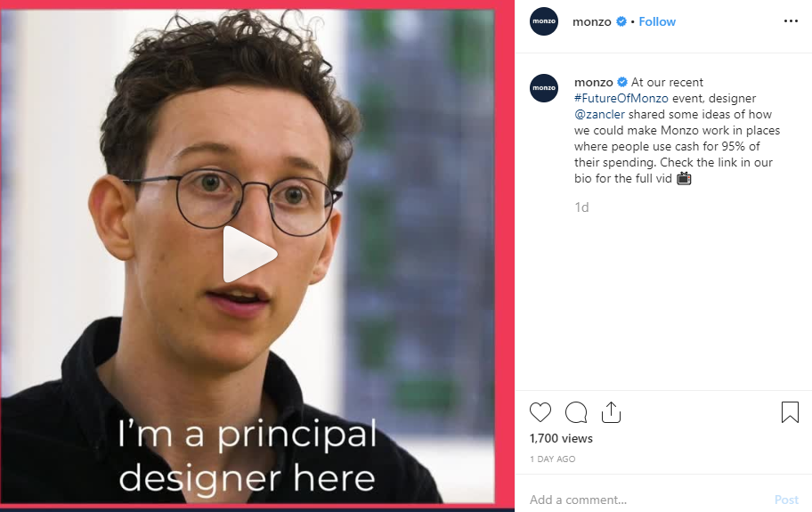
Task: Open the #FutureOfMonzo hashtag link
Action: [x=621, y=98]
